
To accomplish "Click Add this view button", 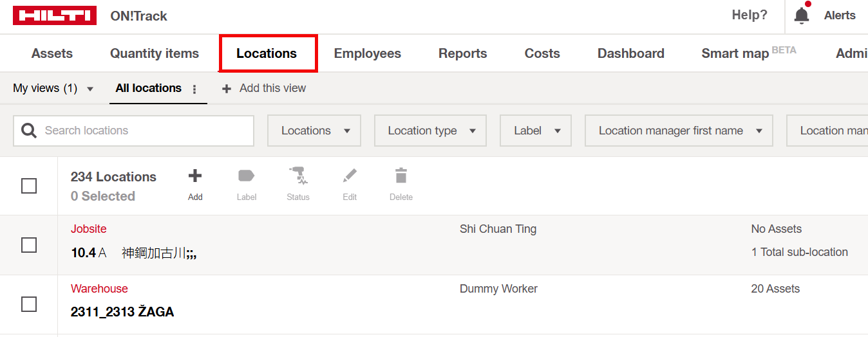I will click(x=264, y=89).
